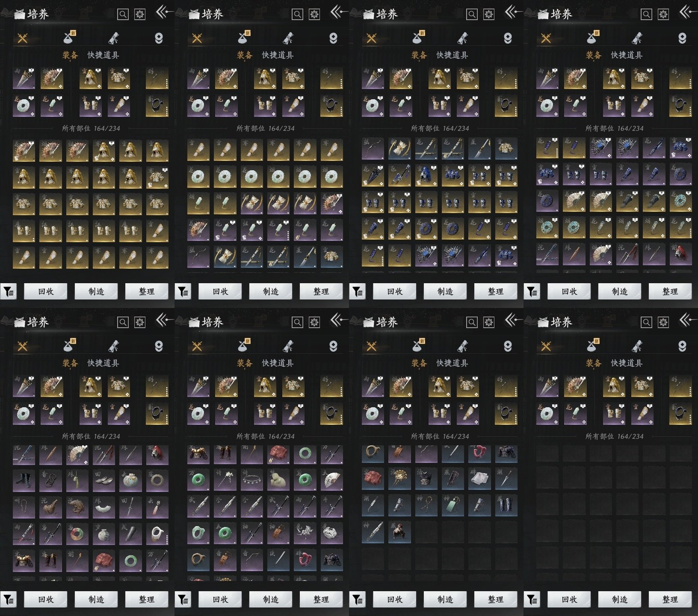Open settings gear in second bottom panel

point(314,323)
